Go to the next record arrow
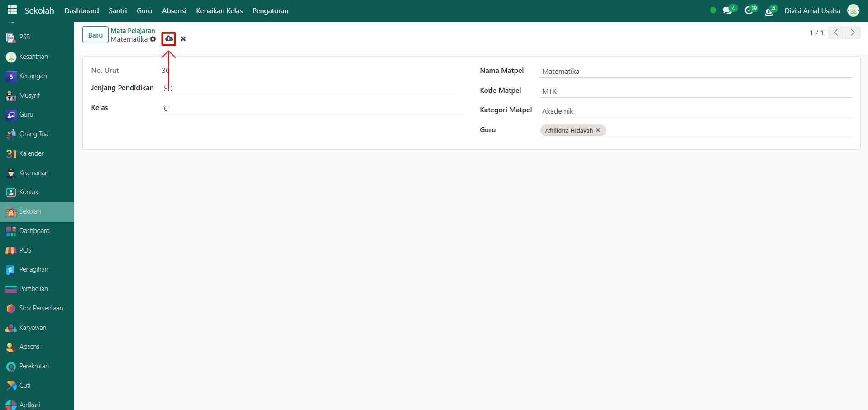The width and height of the screenshot is (868, 410). [853, 33]
